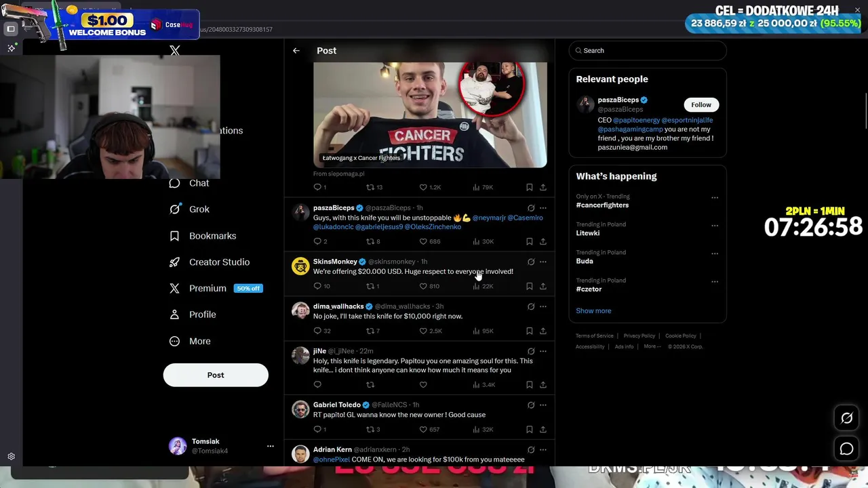This screenshot has height=488, width=868.
Task: Repost jiNe's reply
Action: pyautogui.click(x=370, y=385)
